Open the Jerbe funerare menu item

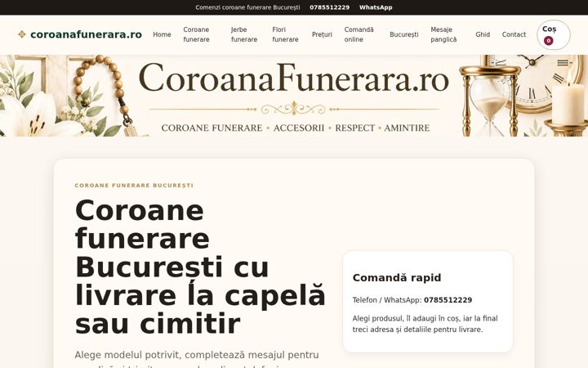244,34
